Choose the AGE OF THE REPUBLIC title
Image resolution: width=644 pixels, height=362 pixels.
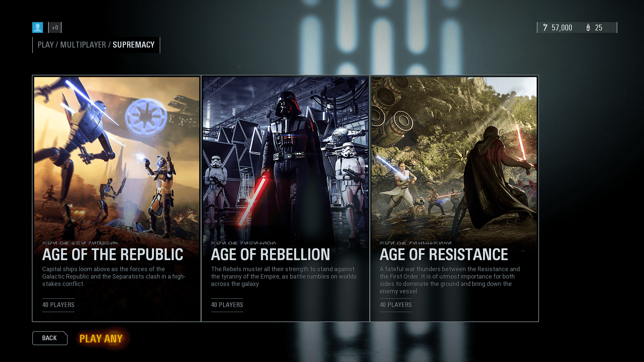point(113,255)
